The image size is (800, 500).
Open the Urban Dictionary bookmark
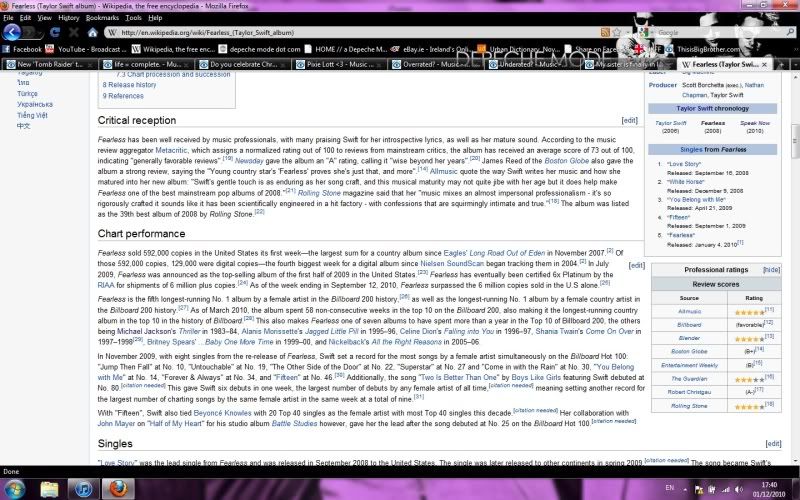pyautogui.click(x=519, y=49)
